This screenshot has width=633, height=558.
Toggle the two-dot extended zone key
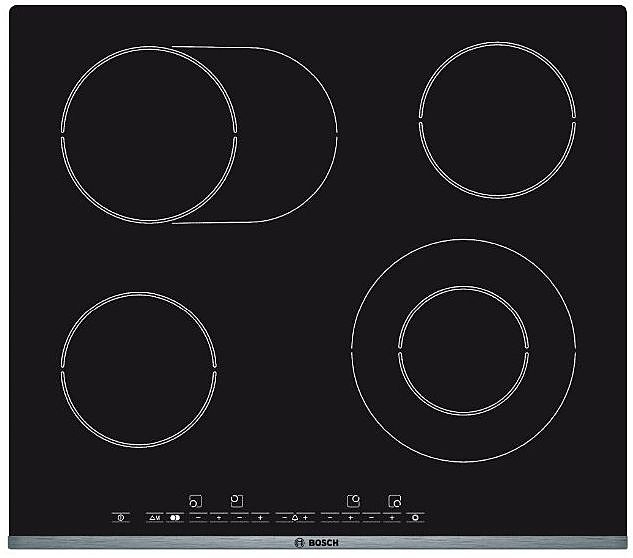173,518
